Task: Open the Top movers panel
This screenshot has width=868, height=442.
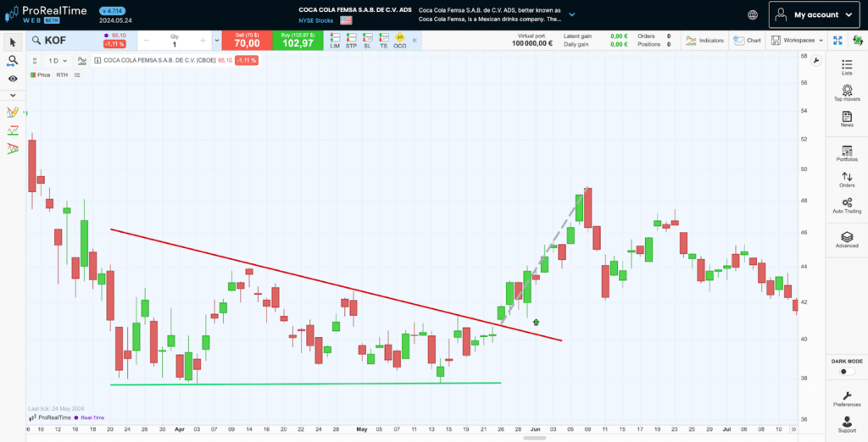Action: pyautogui.click(x=847, y=93)
